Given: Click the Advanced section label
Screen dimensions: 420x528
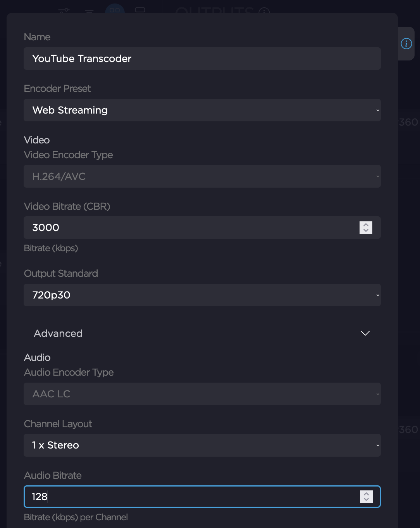Looking at the screenshot, I should [x=58, y=333].
